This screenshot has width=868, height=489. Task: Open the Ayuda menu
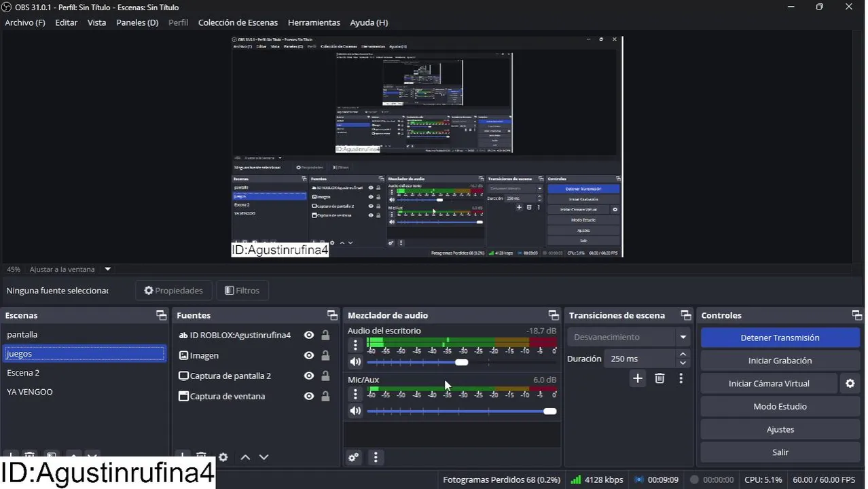(x=369, y=22)
